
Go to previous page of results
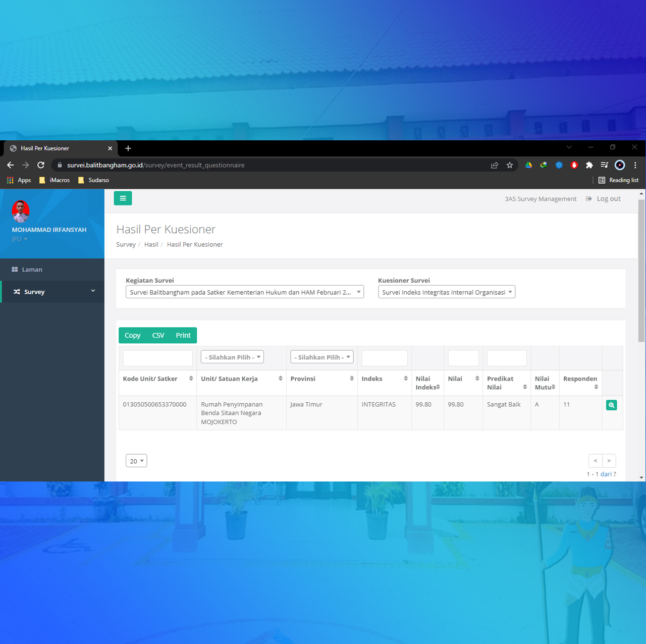click(596, 461)
